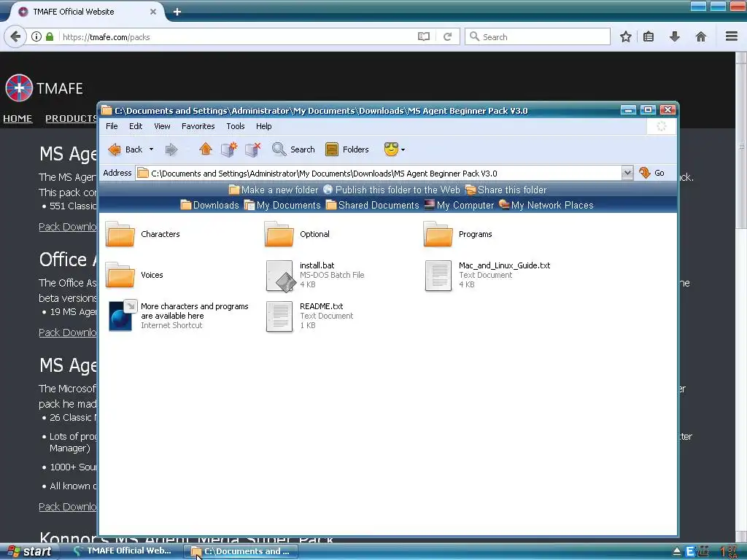Screen dimensions: 747x560
Task: Open the Firefox Downloads arrow
Action: point(675,36)
